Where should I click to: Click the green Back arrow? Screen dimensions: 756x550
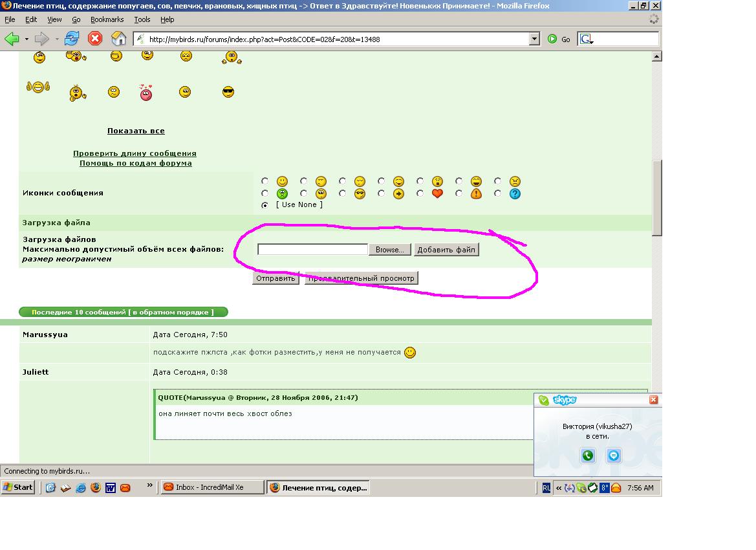(12, 39)
